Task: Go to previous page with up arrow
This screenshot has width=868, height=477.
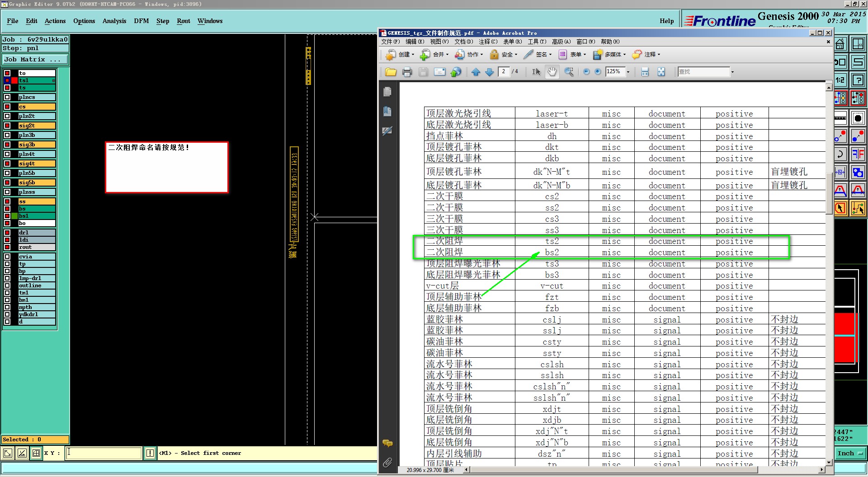Action: tap(476, 72)
